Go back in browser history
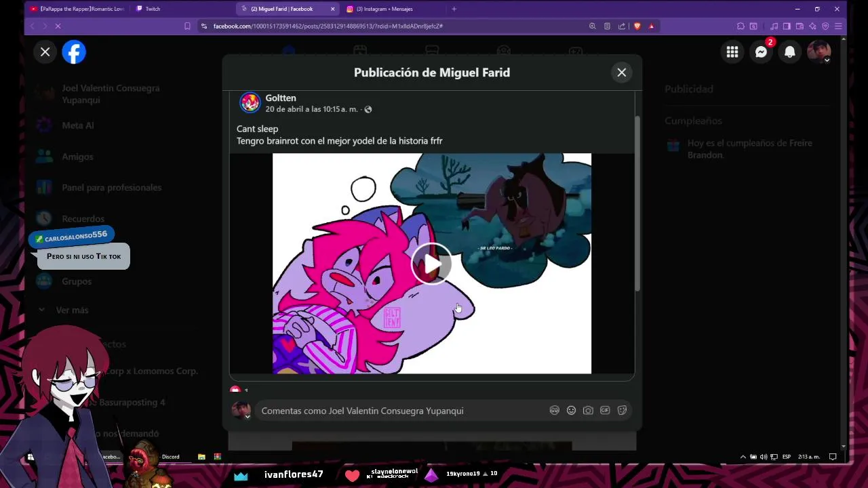Screen dimensions: 868x488 coord(32,26)
